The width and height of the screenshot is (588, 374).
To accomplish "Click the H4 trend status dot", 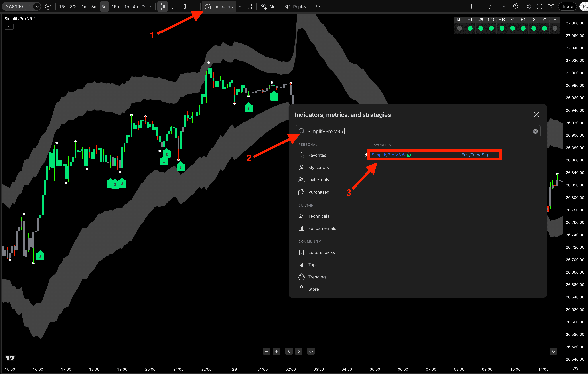I will [523, 28].
